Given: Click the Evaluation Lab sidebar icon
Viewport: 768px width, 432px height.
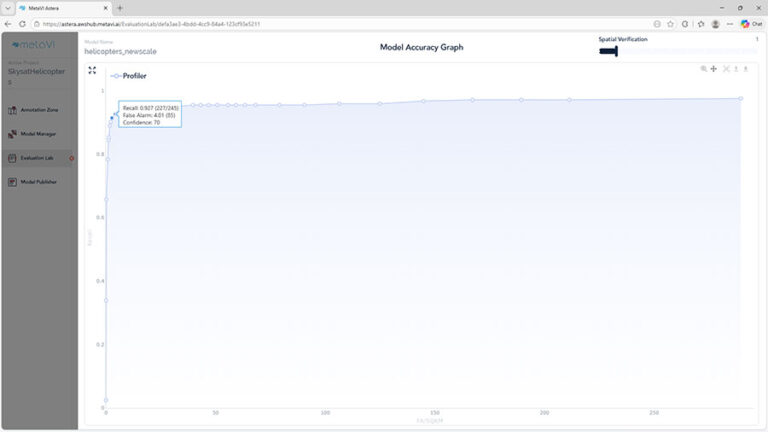Looking at the screenshot, I should click(x=13, y=158).
